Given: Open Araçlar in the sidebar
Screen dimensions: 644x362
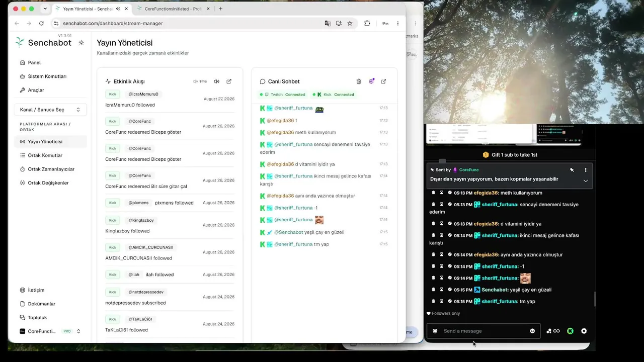Looking at the screenshot, I should [50, 90].
